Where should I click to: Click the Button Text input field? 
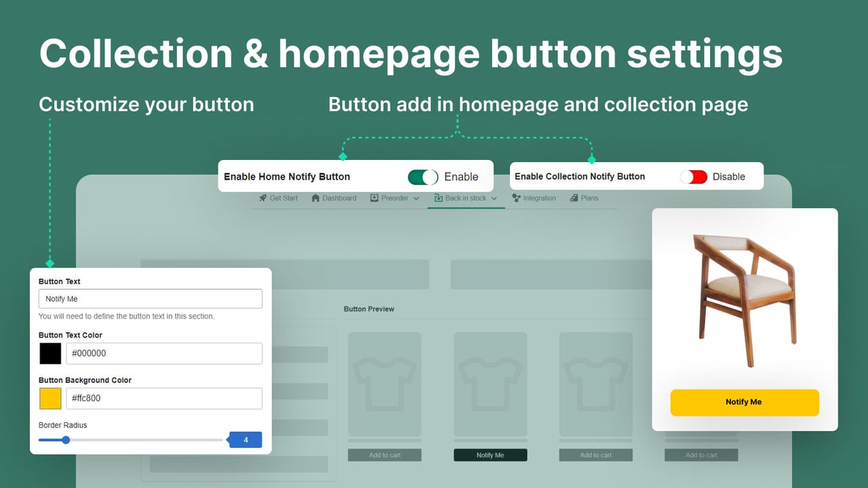pos(151,299)
